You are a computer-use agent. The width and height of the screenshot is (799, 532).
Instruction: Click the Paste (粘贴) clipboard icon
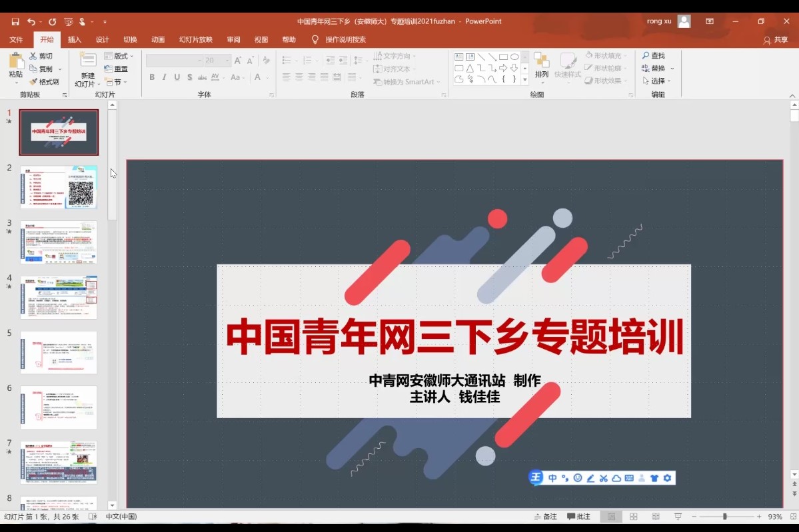point(16,61)
